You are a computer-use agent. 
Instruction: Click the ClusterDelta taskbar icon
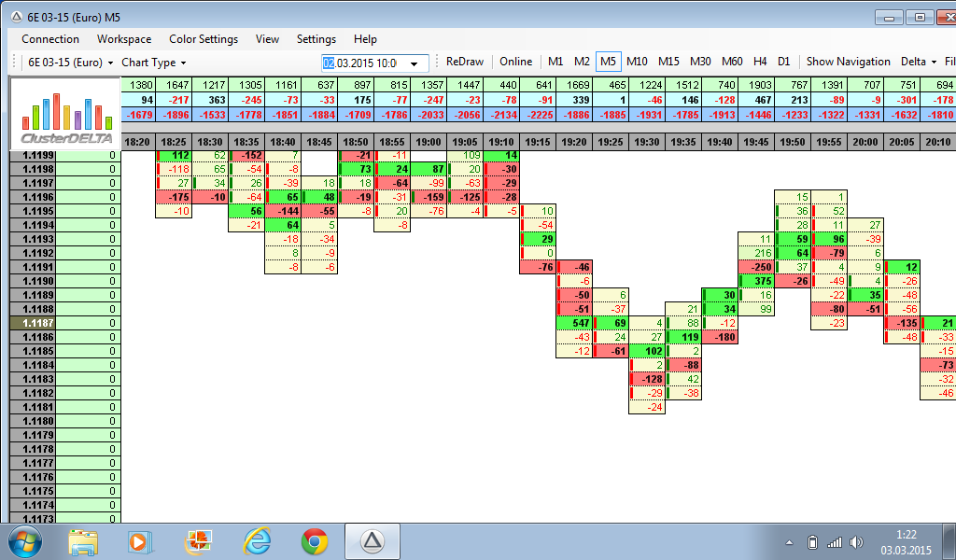(x=373, y=541)
